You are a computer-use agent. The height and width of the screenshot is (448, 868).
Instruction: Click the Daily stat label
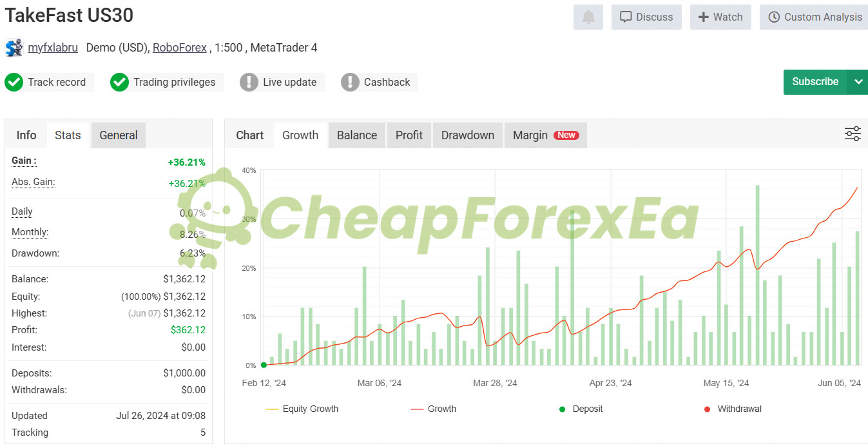(22, 212)
